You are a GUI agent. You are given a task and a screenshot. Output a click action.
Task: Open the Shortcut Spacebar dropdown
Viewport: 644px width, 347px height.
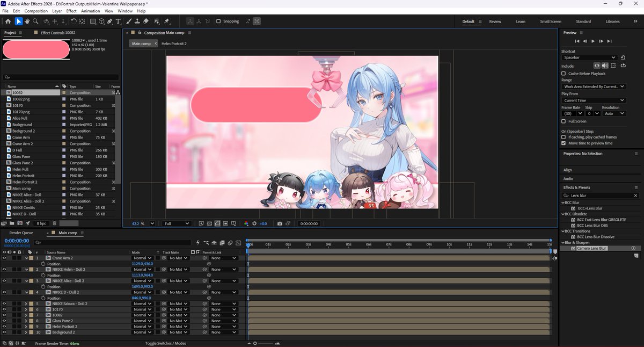pyautogui.click(x=589, y=57)
